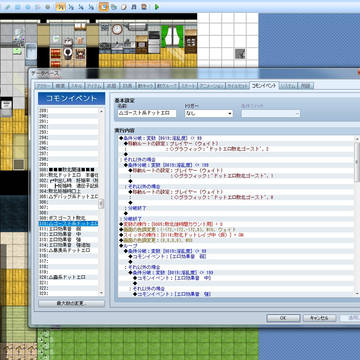
Task: Select the 変数の操作 command line
Action: click(x=236, y=224)
